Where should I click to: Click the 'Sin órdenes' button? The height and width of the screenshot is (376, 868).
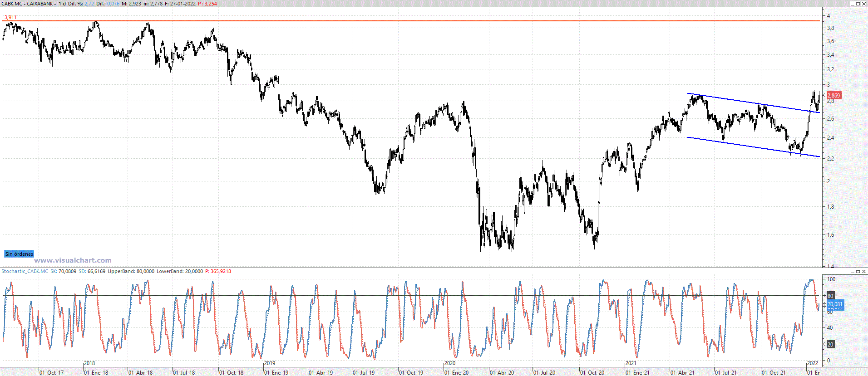tap(19, 254)
